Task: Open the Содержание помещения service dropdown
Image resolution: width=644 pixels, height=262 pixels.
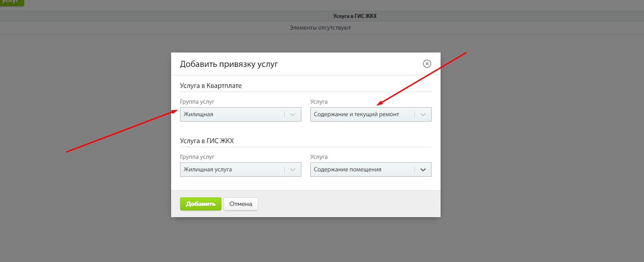Action: (371, 170)
